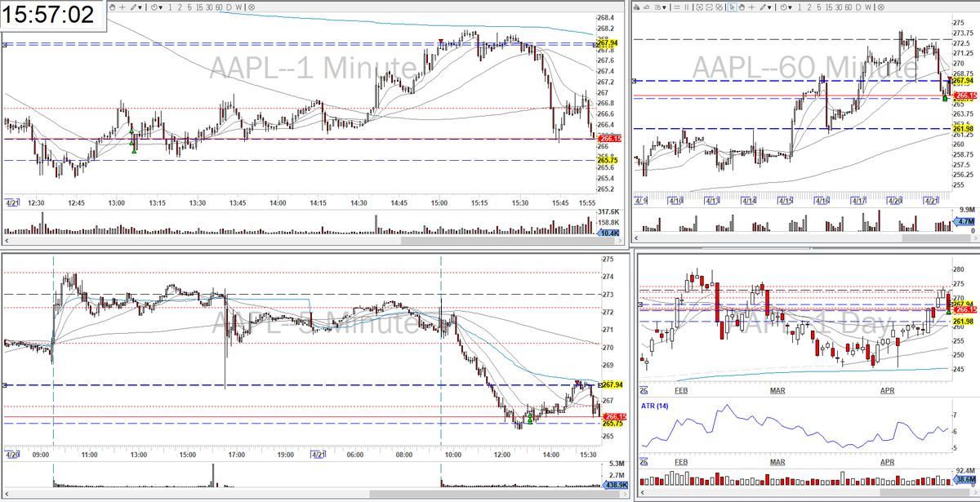Open the list menu icon in the 60-minute chart toolbar
980x502 pixels.
coord(657,7)
